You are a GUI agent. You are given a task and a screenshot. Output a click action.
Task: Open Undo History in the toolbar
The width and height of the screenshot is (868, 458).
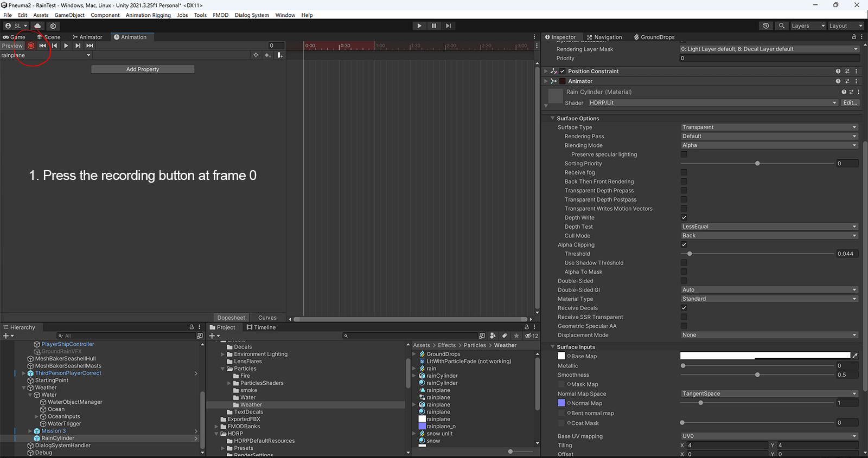(766, 25)
